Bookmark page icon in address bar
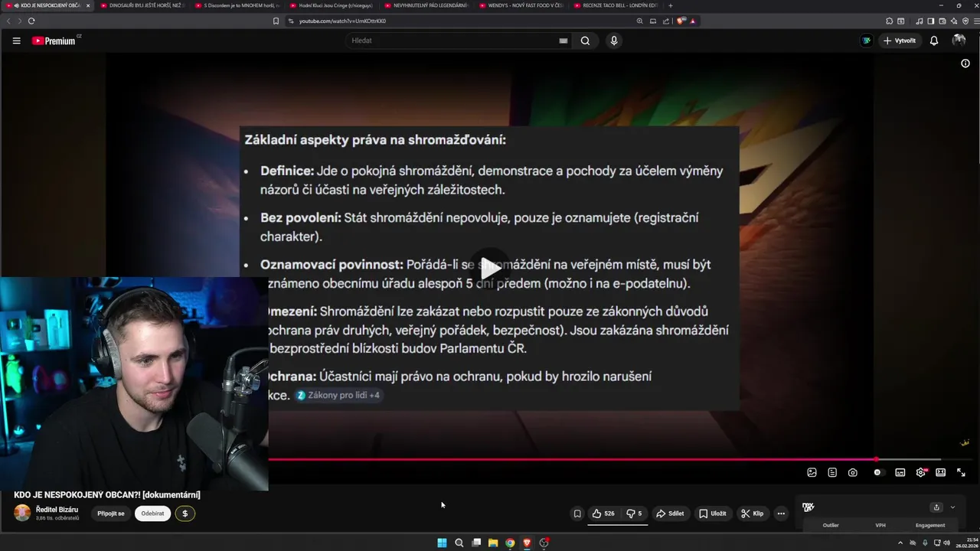 [276, 21]
